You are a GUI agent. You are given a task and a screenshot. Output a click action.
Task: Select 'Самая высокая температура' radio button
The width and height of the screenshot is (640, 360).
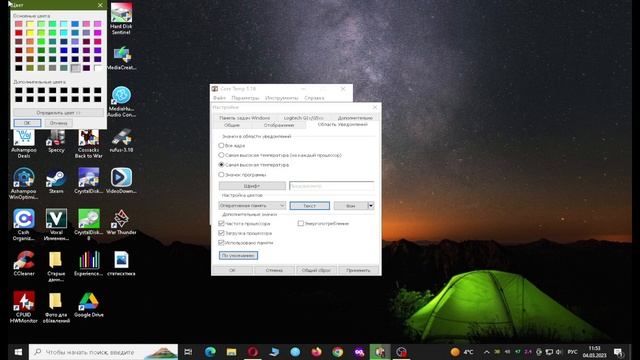coord(221,165)
